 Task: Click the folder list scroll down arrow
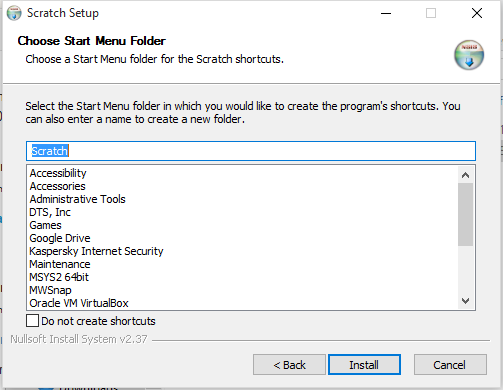pos(465,301)
